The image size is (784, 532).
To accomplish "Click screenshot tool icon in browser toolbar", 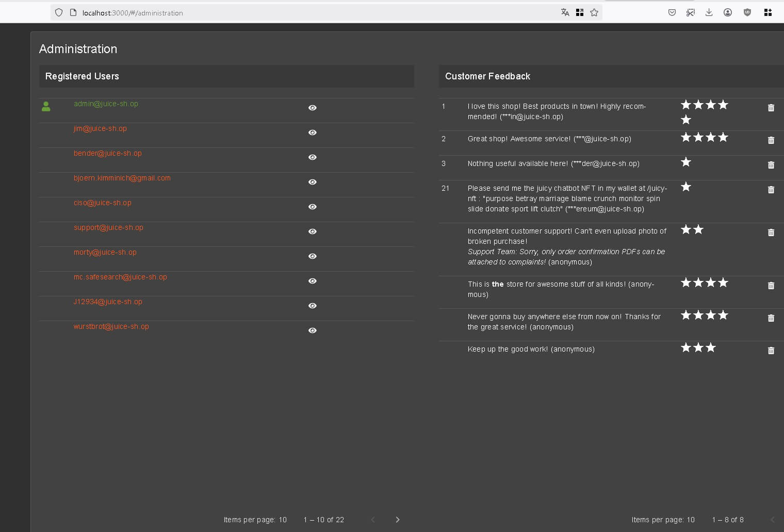I will [x=691, y=12].
